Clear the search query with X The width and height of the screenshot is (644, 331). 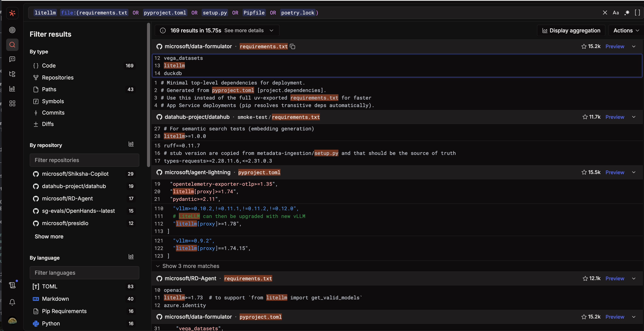point(605,13)
